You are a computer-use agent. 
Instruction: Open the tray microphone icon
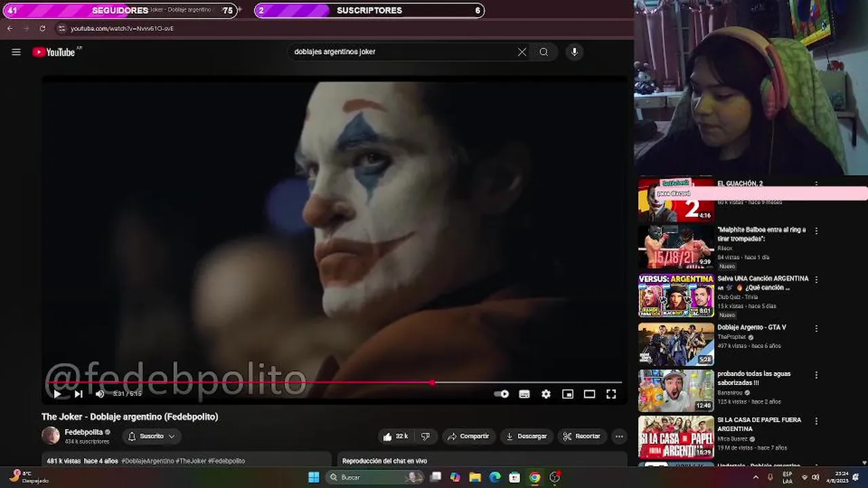point(770,477)
